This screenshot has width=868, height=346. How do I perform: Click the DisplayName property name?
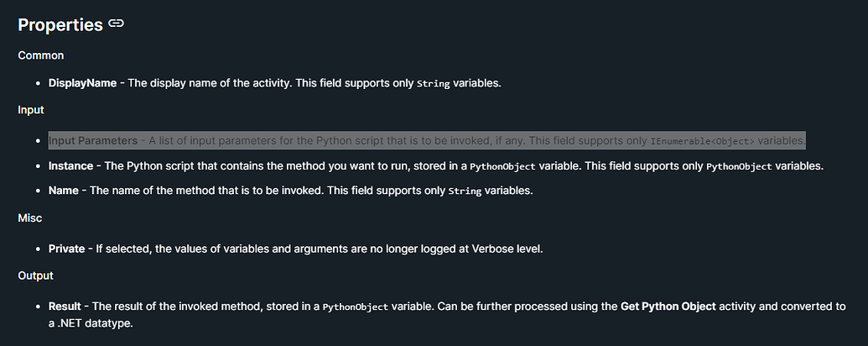[x=82, y=83]
